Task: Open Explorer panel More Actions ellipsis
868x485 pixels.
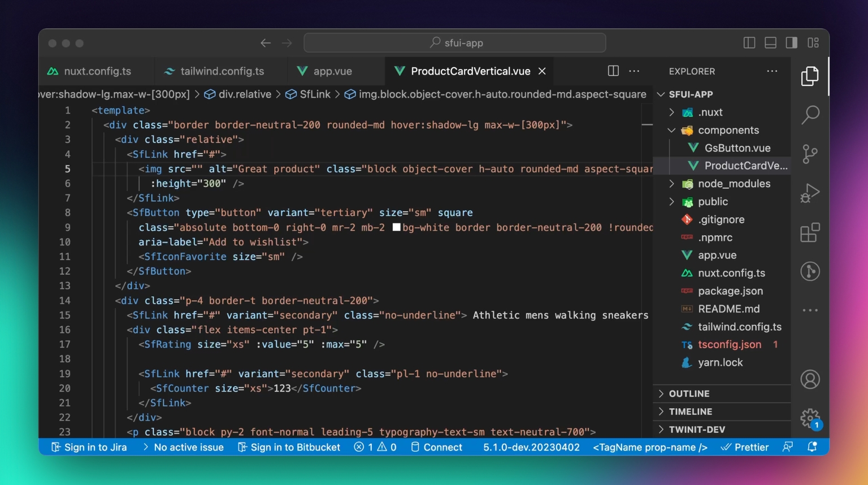Action: pos(772,71)
